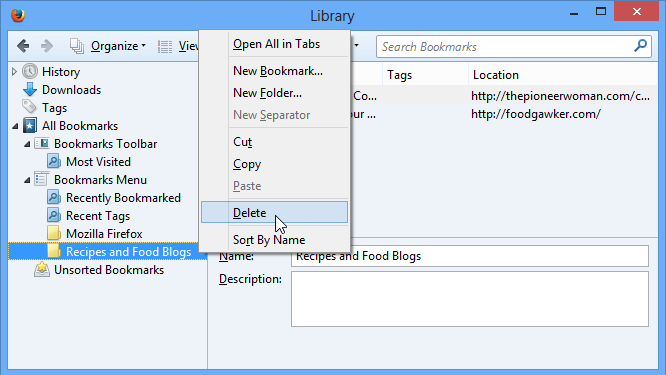Screen dimensions: 666x375
Task: Maximize the Library window
Action: (601, 12)
